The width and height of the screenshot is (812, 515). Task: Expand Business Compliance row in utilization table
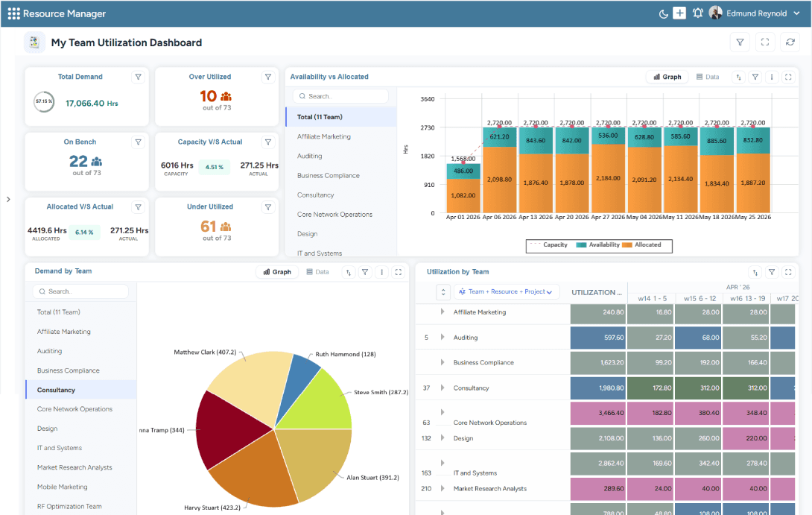pyautogui.click(x=443, y=362)
